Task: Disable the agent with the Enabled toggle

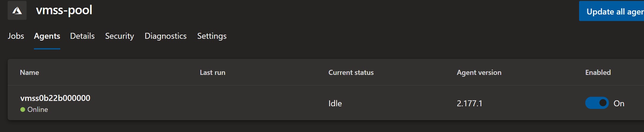Action: (x=597, y=103)
